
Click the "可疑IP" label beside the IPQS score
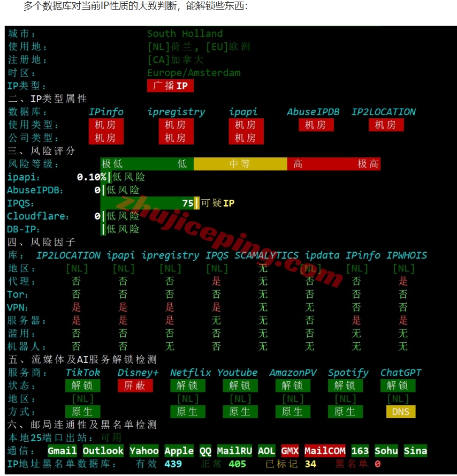point(218,203)
